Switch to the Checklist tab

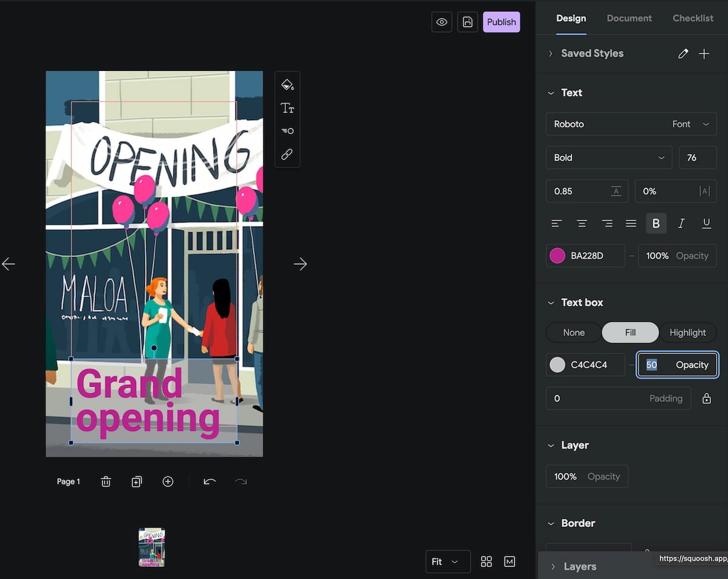(x=693, y=18)
